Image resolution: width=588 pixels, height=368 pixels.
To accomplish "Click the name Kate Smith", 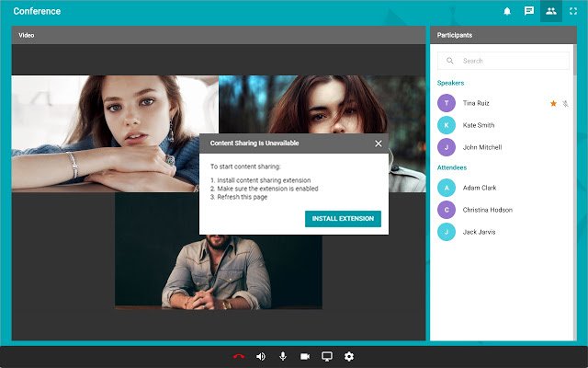I will click(x=479, y=125).
